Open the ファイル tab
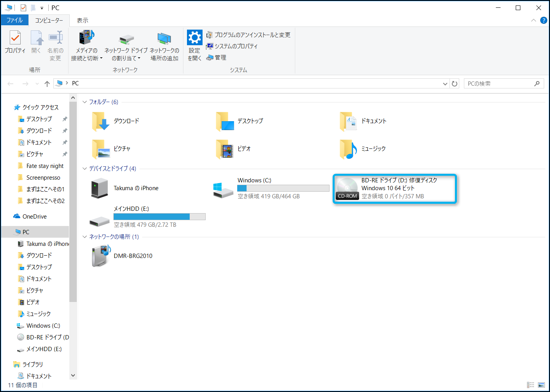 pyautogui.click(x=15, y=20)
